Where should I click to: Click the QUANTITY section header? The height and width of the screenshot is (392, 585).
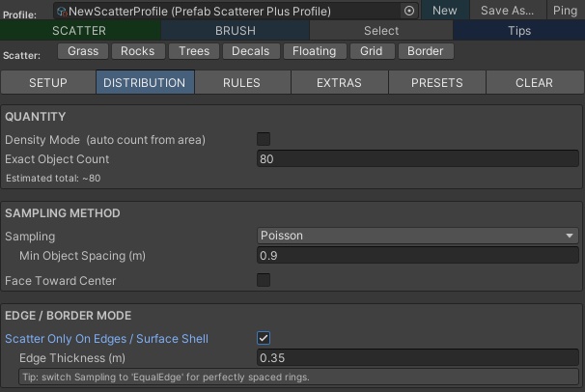[36, 117]
